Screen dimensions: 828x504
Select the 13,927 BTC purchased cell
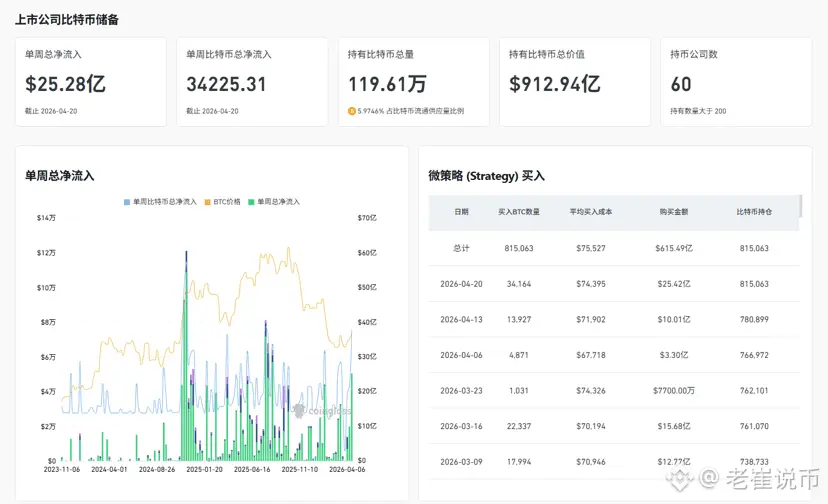[x=519, y=320]
